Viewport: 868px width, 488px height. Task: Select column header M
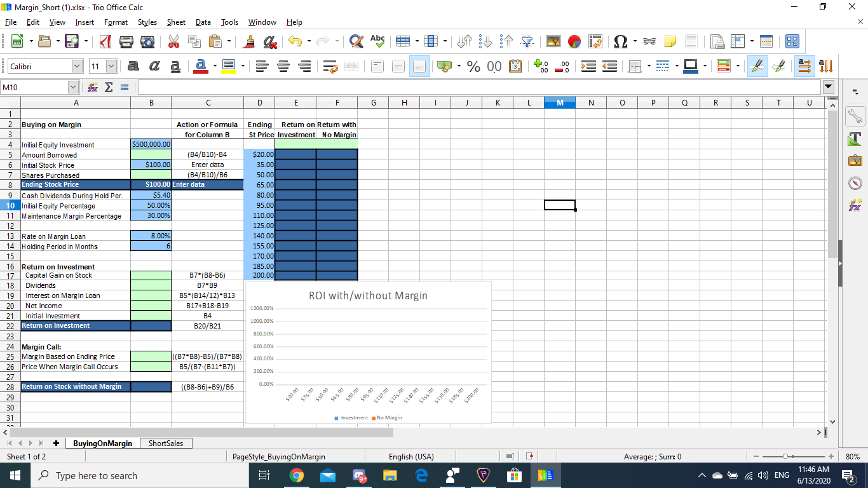[x=560, y=102]
